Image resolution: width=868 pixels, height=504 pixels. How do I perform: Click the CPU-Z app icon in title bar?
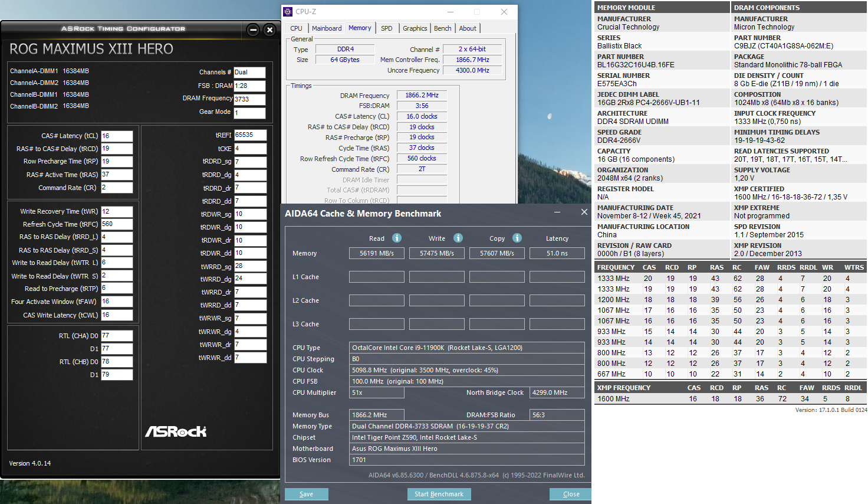288,12
